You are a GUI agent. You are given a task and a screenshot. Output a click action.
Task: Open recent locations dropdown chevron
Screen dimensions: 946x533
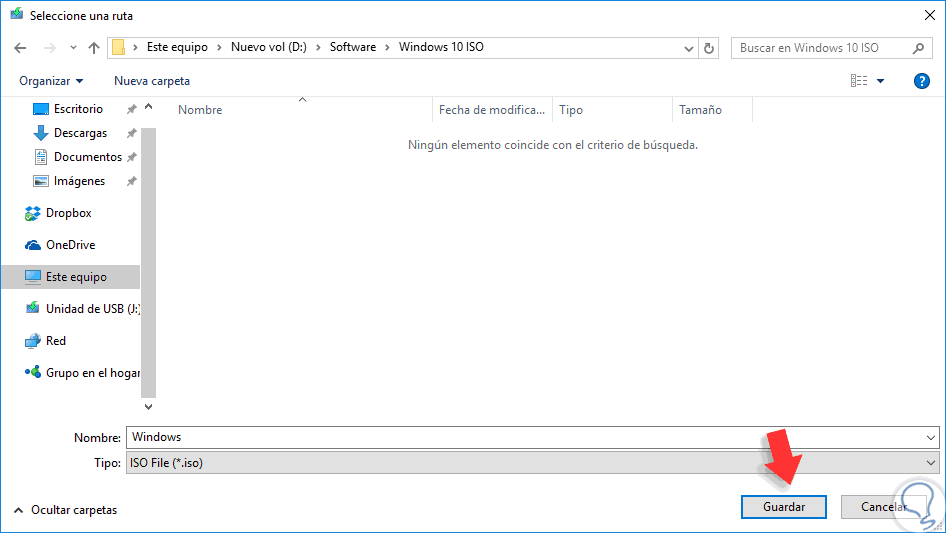point(73,48)
